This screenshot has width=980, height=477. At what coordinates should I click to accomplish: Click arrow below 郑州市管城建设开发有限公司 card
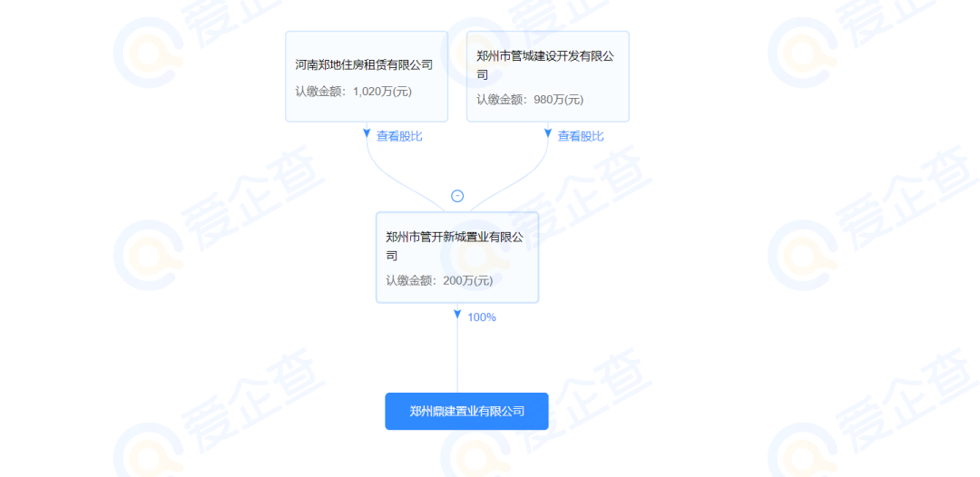[548, 133]
